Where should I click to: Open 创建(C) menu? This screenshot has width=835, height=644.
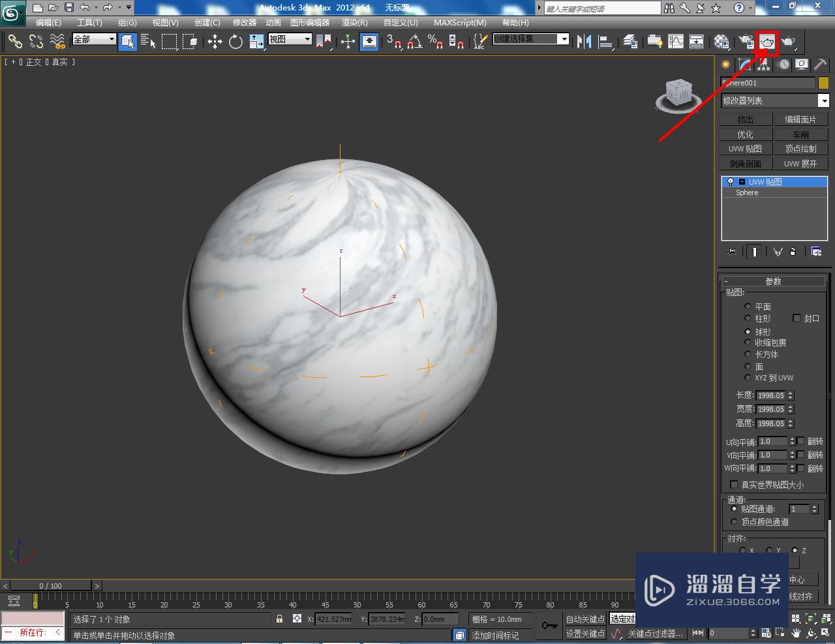pos(207,22)
